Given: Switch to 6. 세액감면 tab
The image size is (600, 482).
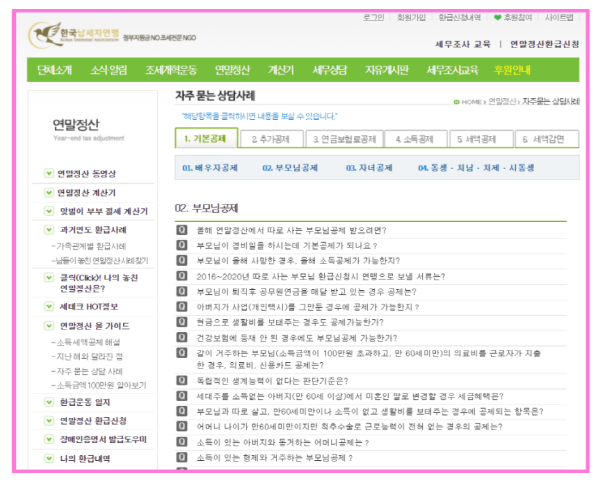Looking at the screenshot, I should 547,139.
